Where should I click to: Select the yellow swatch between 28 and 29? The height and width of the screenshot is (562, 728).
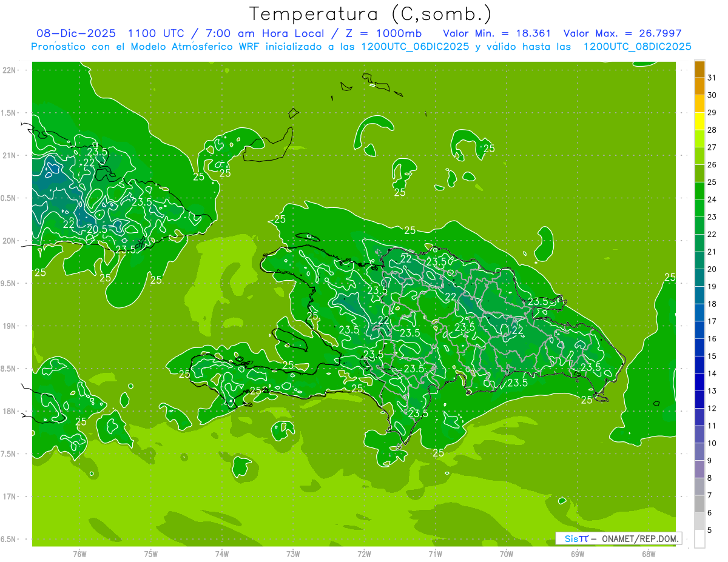(x=699, y=121)
